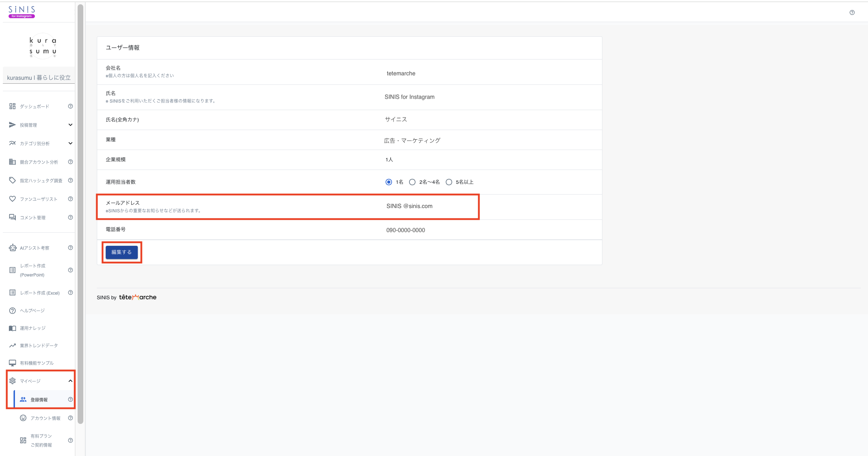The height and width of the screenshot is (456, 868).
Task: Click the competitor account analysis building icon
Action: point(12,162)
